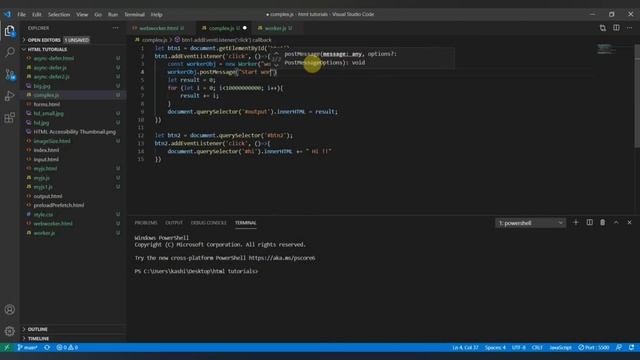Open notifications bell in status bar
The image size is (640, 360).
(631, 347)
